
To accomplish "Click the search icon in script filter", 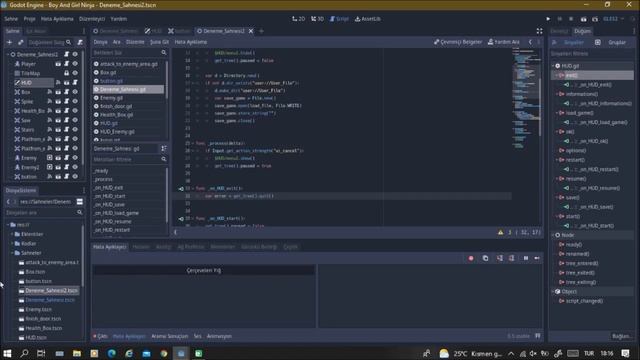I will (164, 53).
